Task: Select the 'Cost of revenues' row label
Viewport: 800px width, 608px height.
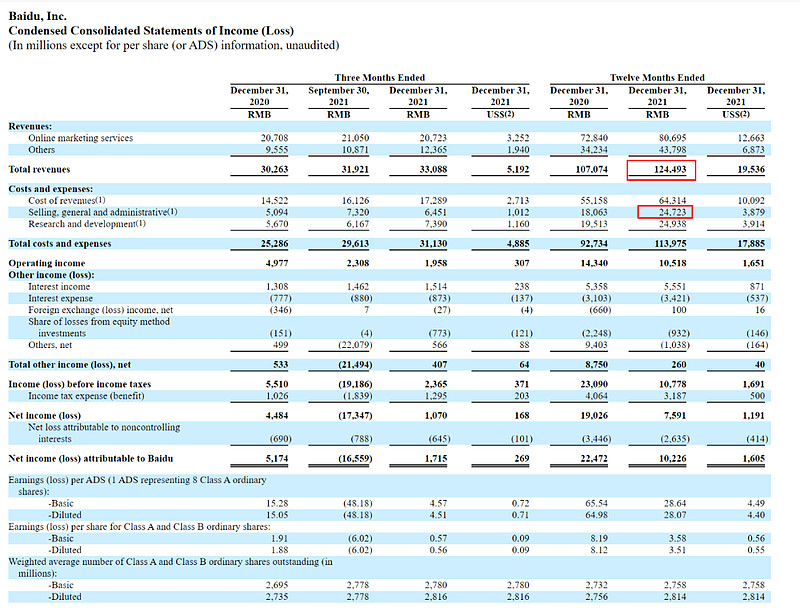Action: point(67,200)
